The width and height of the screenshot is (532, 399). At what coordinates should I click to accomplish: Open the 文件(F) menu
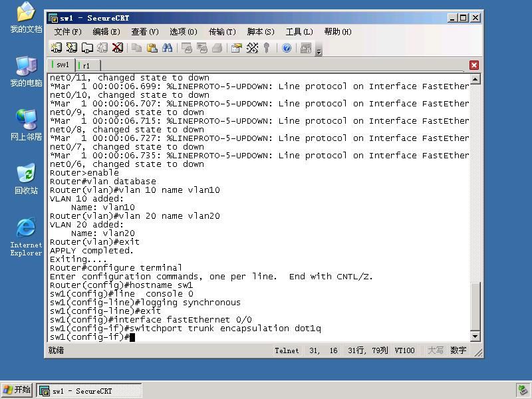tap(68, 32)
